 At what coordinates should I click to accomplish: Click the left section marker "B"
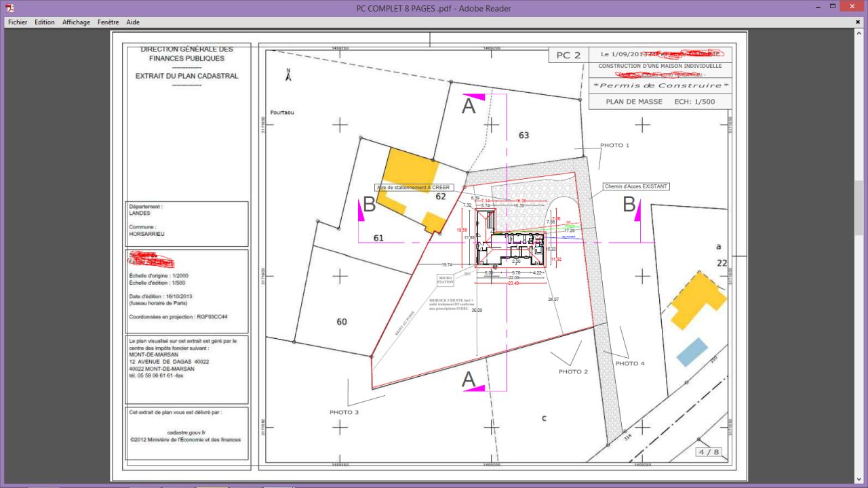(x=370, y=204)
